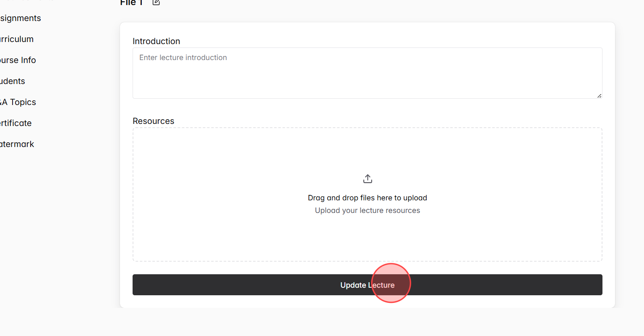
Task: Click the edit pencil icon beside File 1
Action: 156,3
